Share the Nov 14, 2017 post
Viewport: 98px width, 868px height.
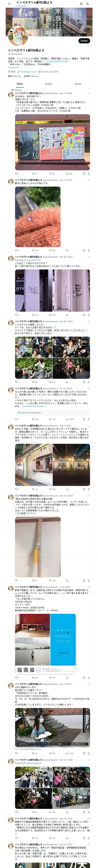coord(89,250)
